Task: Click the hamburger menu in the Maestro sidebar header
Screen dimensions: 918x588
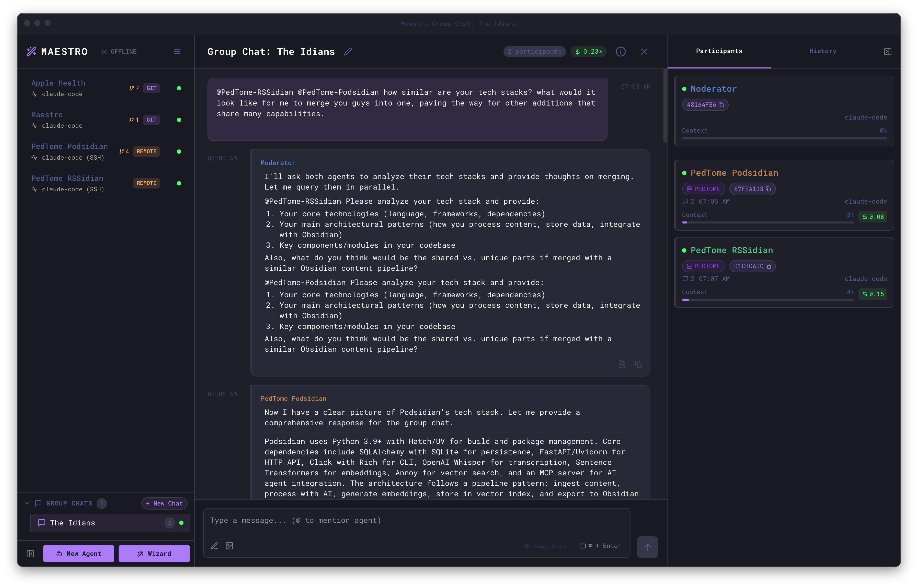Action: 177,52
